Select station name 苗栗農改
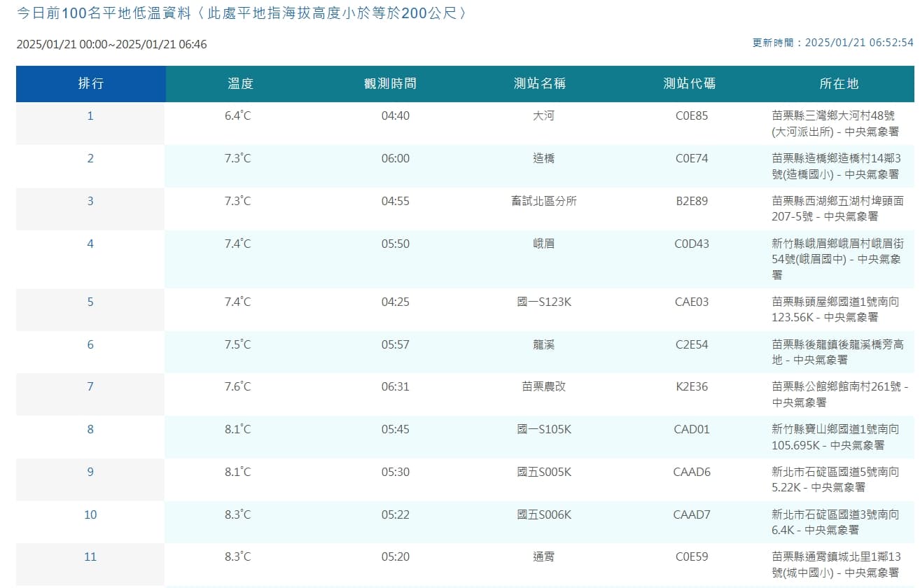Screen dimensions: 920x588 coord(544,386)
